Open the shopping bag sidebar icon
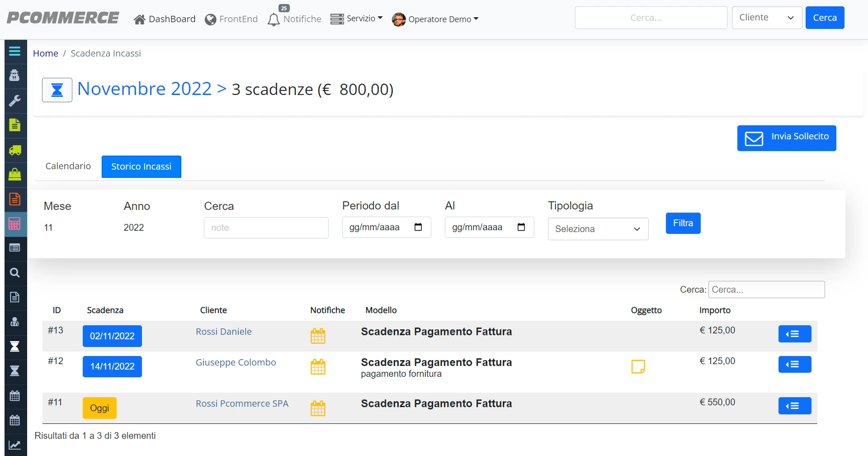 tap(14, 174)
